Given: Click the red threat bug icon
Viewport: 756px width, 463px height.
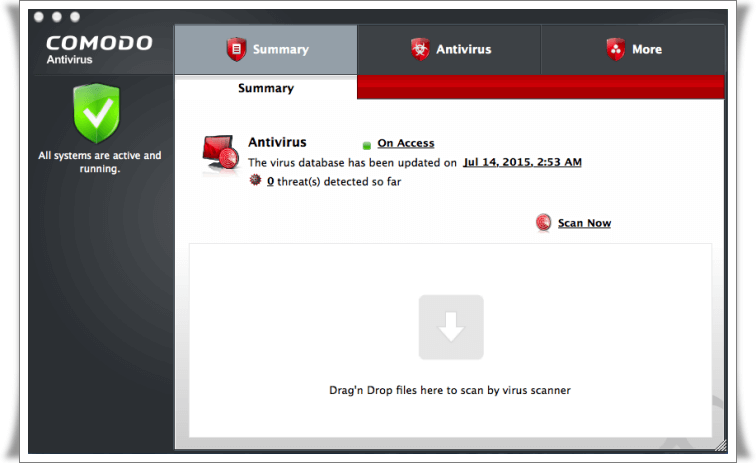Looking at the screenshot, I should (x=255, y=180).
